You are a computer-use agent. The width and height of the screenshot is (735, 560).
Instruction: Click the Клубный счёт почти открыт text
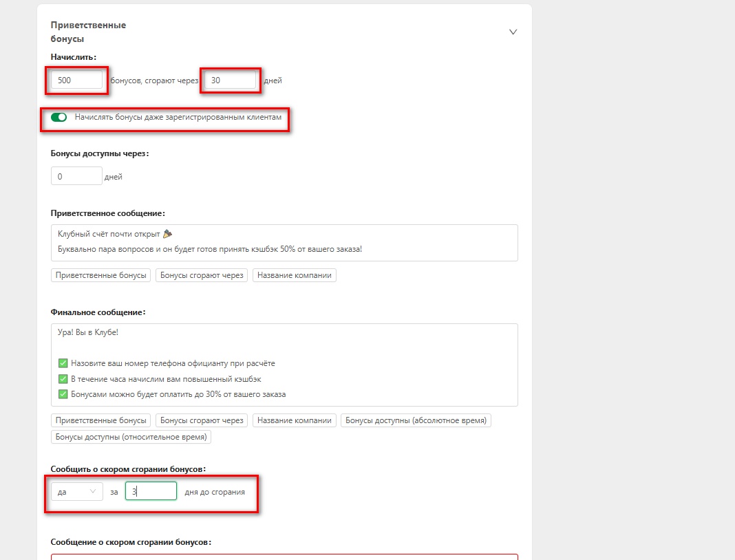click(x=109, y=234)
